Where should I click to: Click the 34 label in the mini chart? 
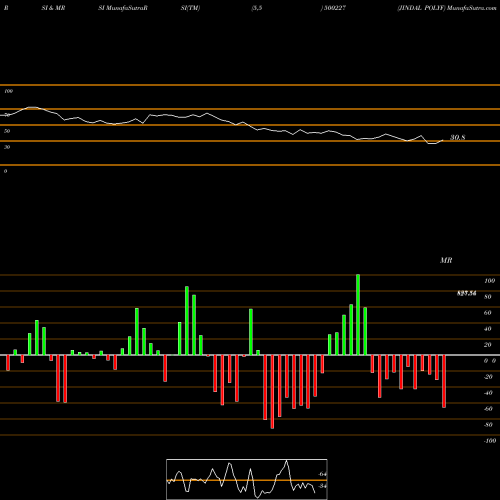(x=322, y=486)
